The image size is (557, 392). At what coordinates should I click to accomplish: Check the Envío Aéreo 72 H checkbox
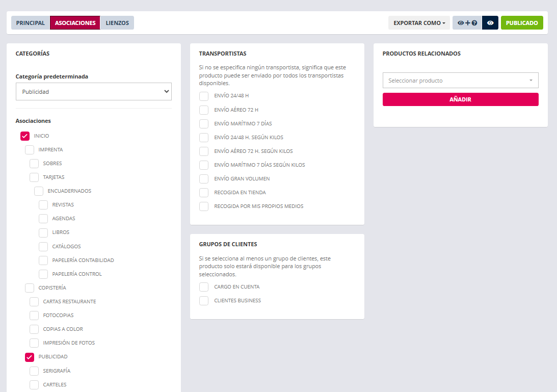204,110
